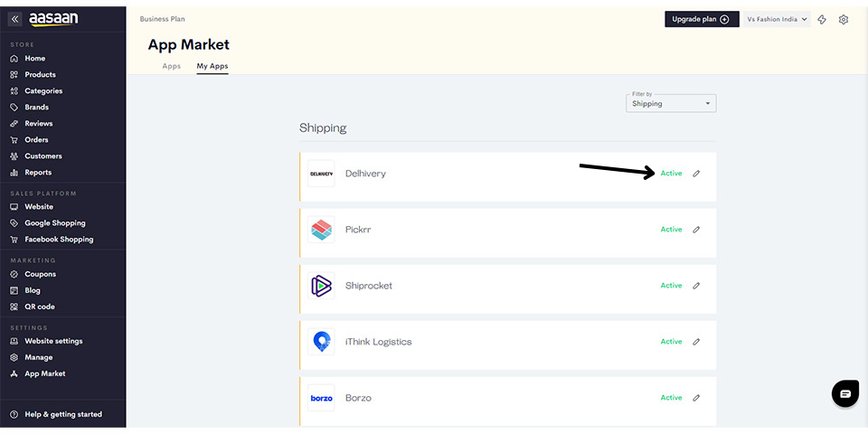Image resolution: width=868 pixels, height=434 pixels.
Task: Click the Brands tag icon in sidebar
Action: coord(14,108)
